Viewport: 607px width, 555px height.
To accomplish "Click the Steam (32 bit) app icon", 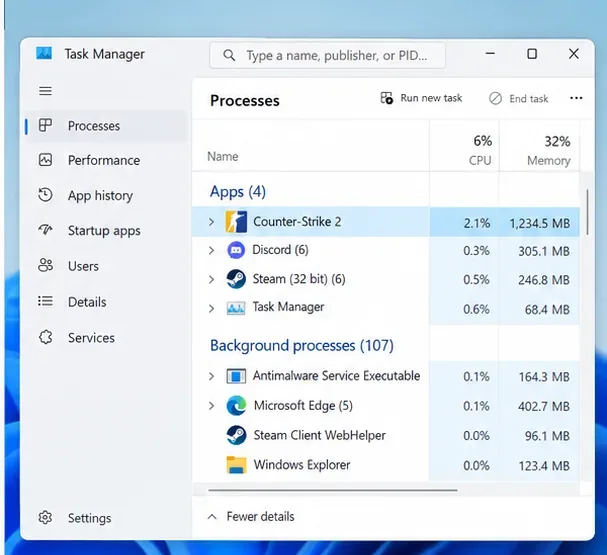I will point(236,279).
